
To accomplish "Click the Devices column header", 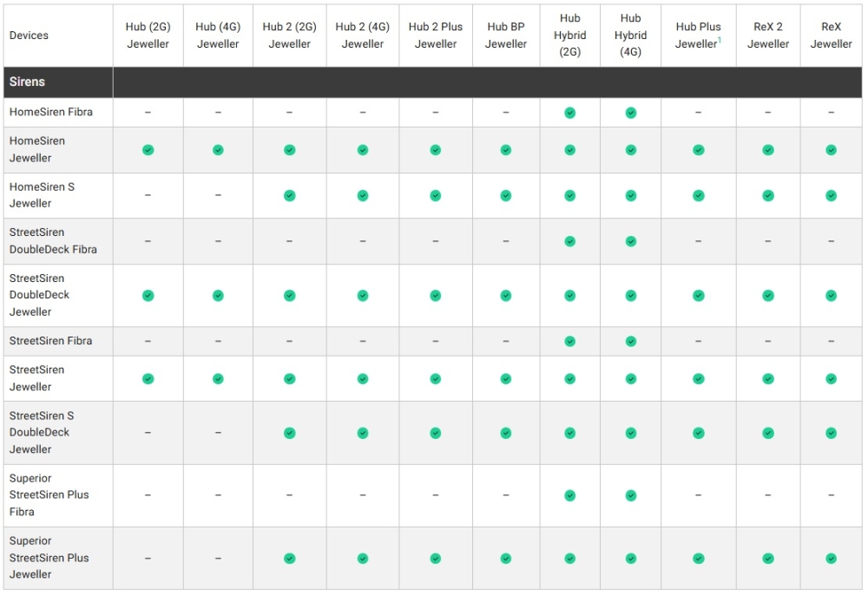I will 29,36.
